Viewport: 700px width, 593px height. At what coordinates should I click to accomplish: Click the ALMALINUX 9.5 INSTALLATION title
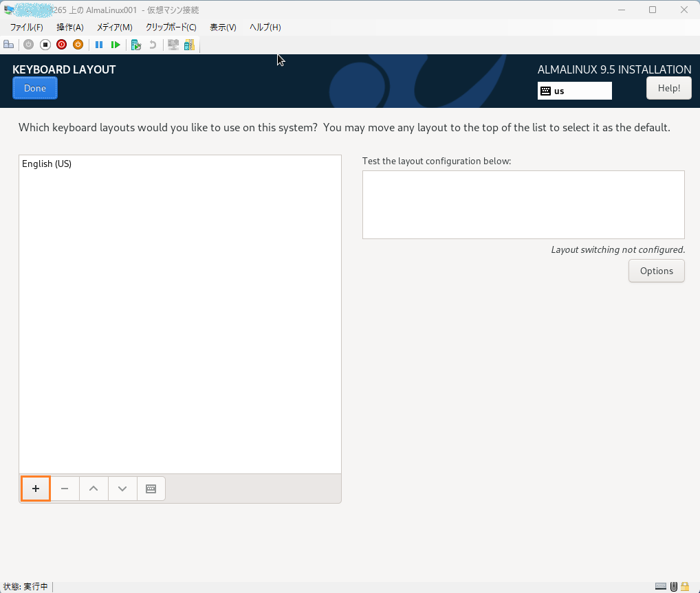pyautogui.click(x=614, y=69)
